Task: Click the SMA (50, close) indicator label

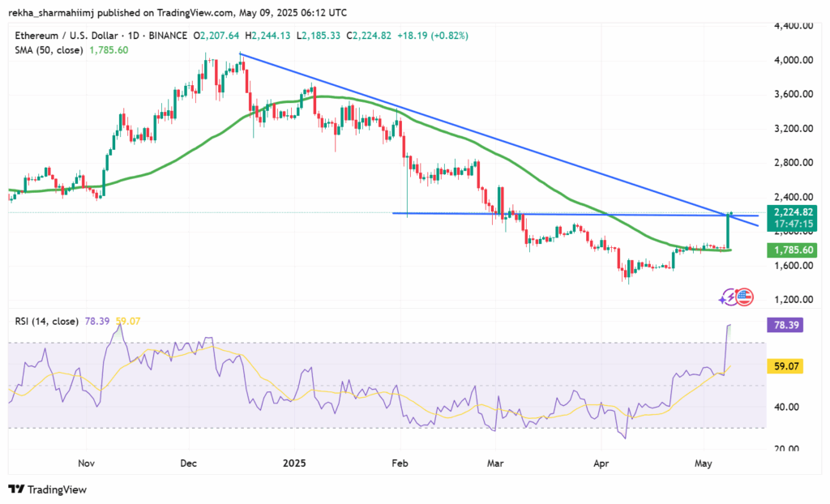Action: (49, 50)
